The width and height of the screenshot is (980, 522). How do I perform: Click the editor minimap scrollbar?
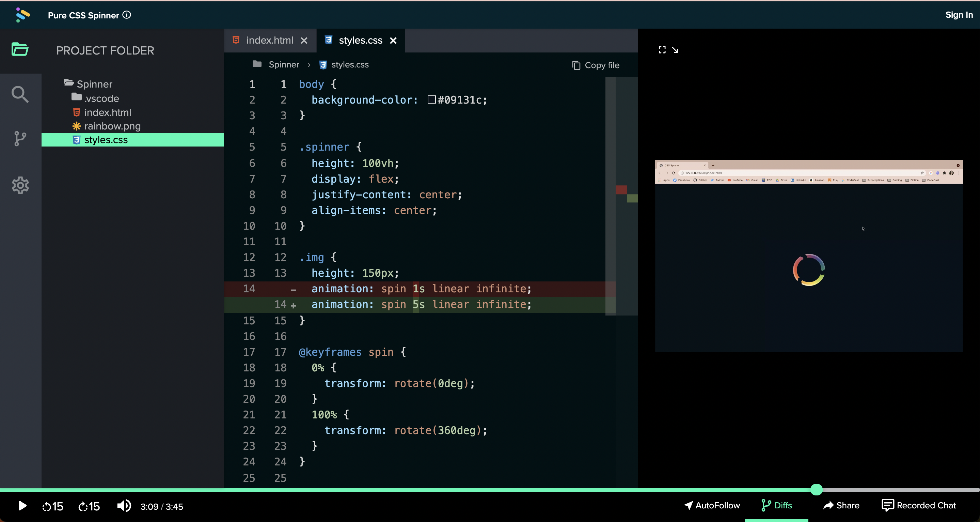(x=610, y=196)
